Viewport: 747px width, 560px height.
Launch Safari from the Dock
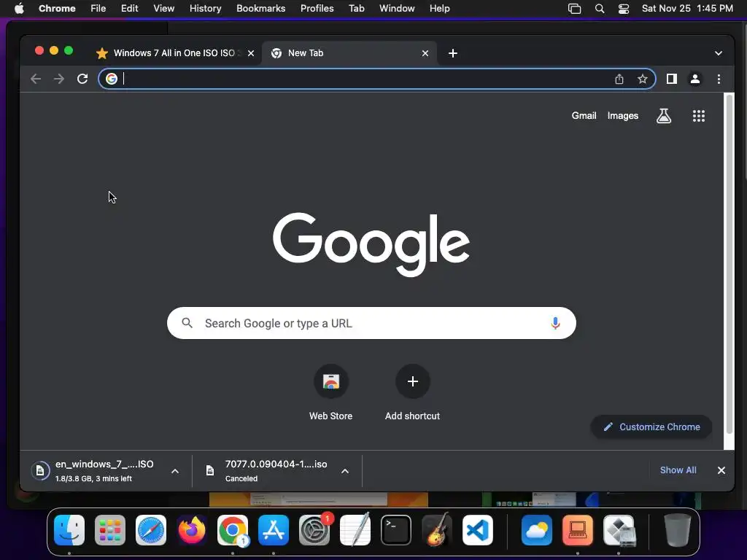pos(151,530)
